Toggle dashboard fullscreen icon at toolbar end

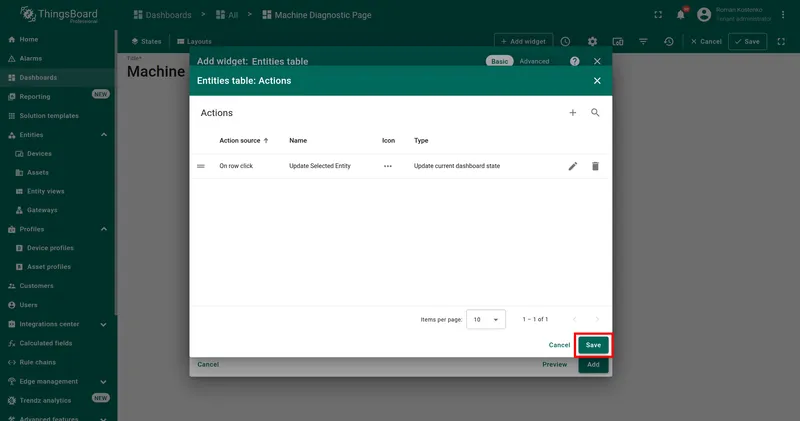point(781,41)
